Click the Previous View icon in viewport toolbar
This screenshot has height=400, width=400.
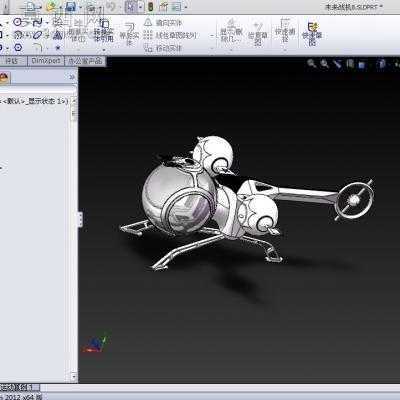pos(338,63)
